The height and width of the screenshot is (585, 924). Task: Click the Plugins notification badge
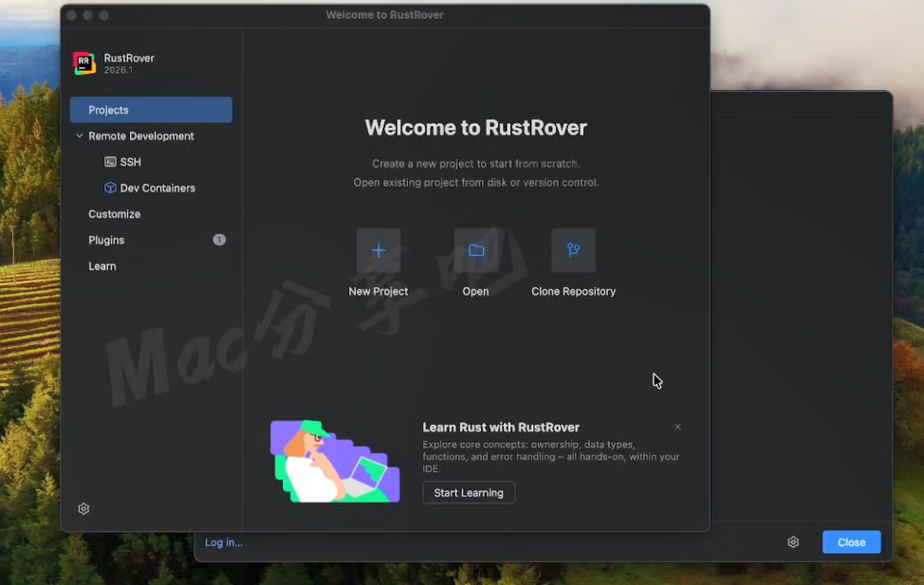click(219, 240)
